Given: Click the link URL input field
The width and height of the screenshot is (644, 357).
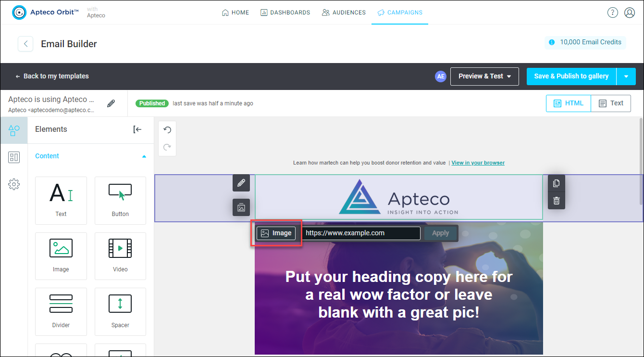Looking at the screenshot, I should pos(361,233).
